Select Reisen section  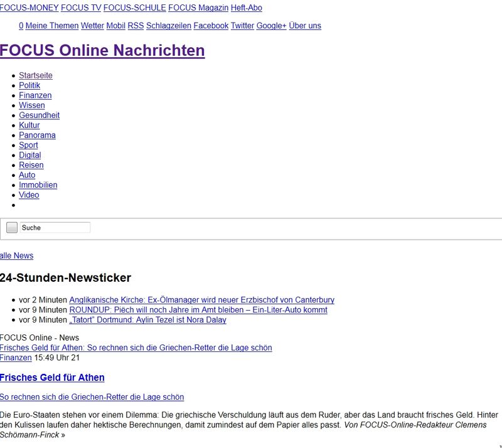coord(31,165)
